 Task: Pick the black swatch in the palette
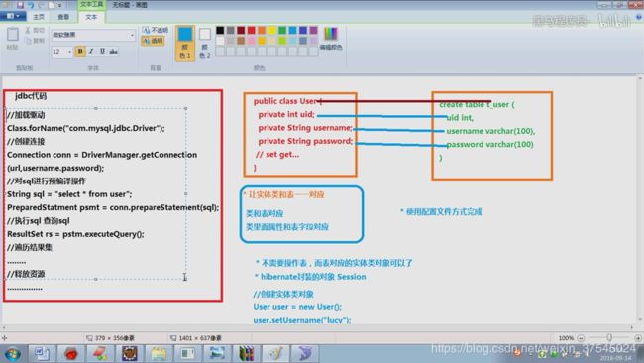coord(220,30)
